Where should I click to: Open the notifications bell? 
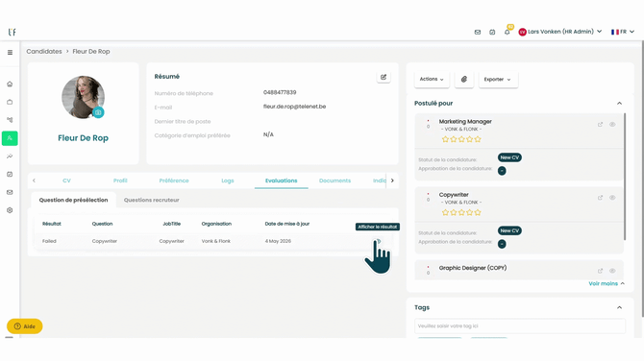pyautogui.click(x=508, y=32)
